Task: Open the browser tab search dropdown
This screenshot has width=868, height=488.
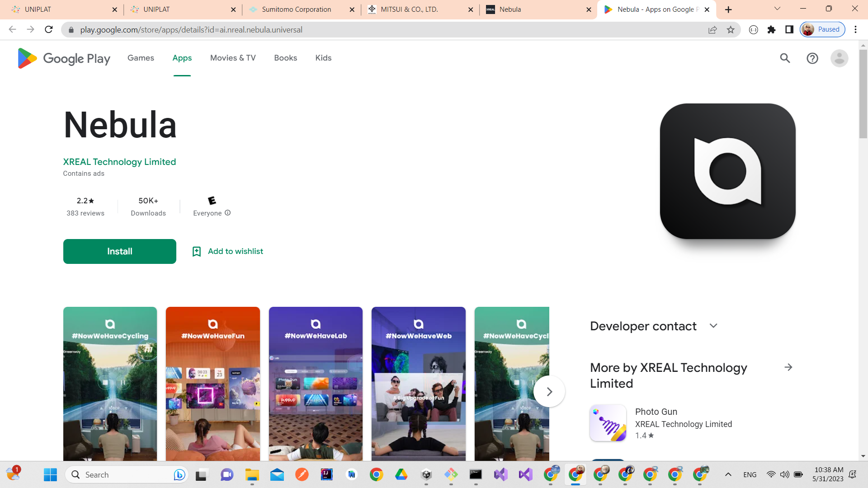Action: click(x=777, y=9)
